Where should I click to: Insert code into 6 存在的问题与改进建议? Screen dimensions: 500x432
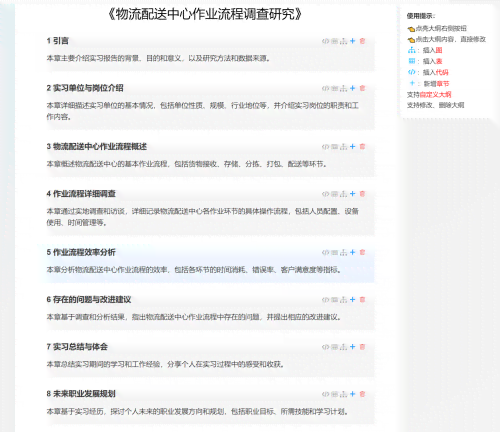point(325,300)
